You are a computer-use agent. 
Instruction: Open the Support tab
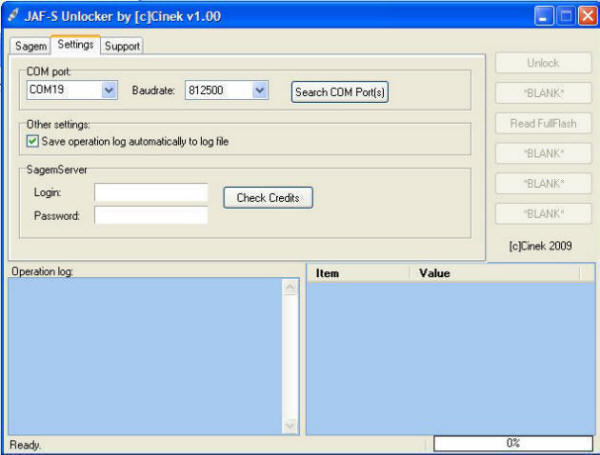(122, 46)
